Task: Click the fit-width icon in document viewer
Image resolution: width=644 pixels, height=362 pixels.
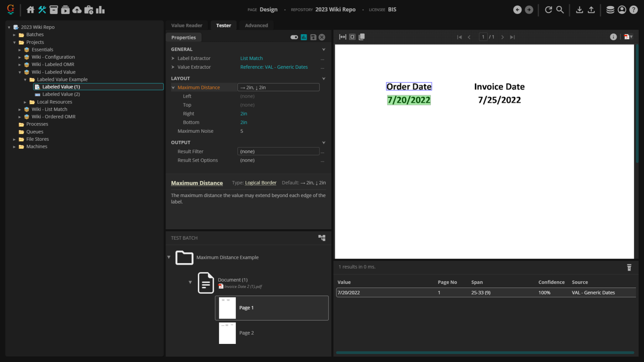Action: point(343,37)
